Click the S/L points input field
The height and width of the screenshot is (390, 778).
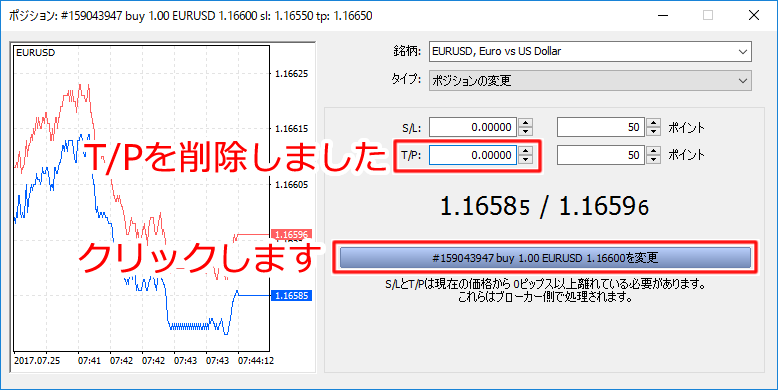pos(601,127)
